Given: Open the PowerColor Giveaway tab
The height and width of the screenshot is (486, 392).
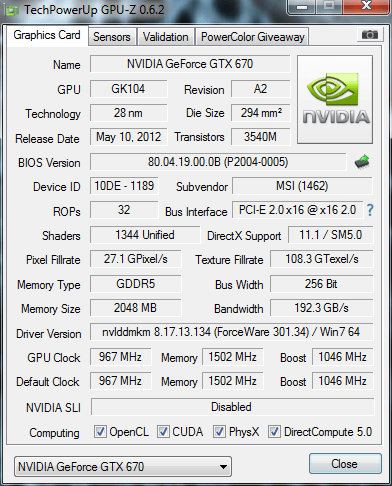Looking at the screenshot, I should coord(253,37).
